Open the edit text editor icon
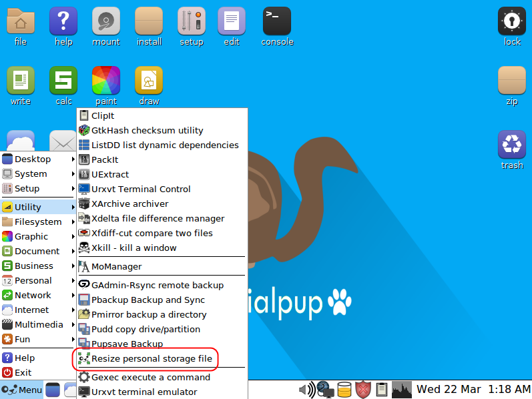This screenshot has height=399, width=532. (x=232, y=21)
